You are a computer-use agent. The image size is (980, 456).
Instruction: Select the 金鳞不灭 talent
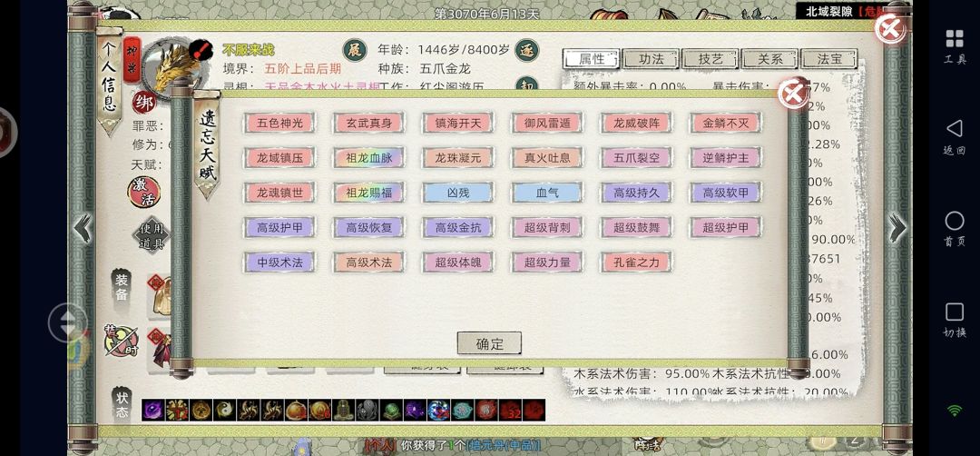pyautogui.click(x=726, y=123)
